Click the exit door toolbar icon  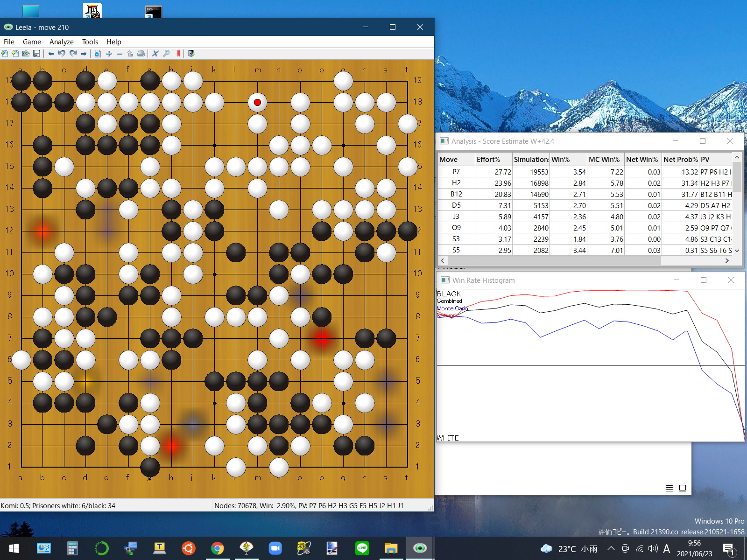[x=191, y=54]
